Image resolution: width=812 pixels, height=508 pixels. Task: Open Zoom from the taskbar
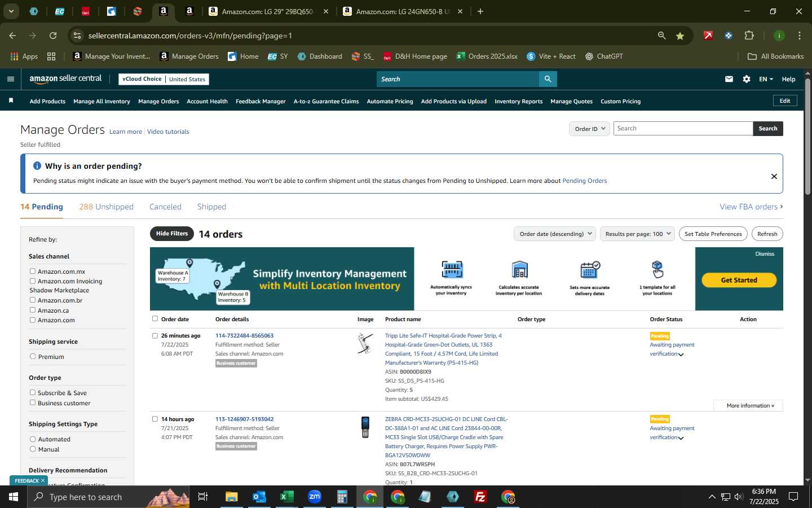tap(315, 497)
